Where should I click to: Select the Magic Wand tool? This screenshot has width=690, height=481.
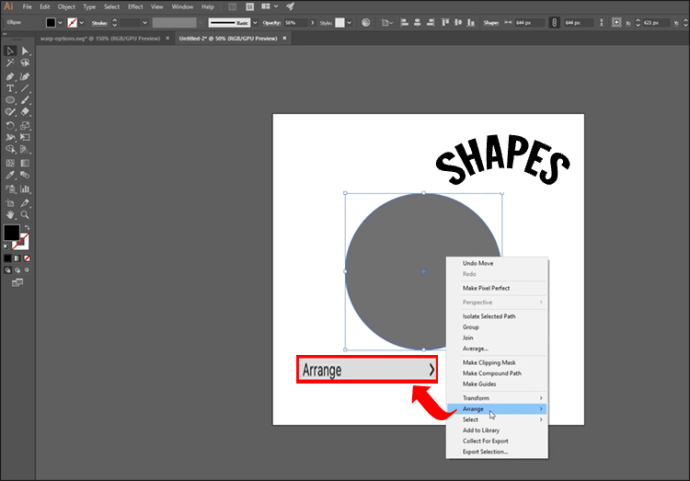(x=9, y=63)
